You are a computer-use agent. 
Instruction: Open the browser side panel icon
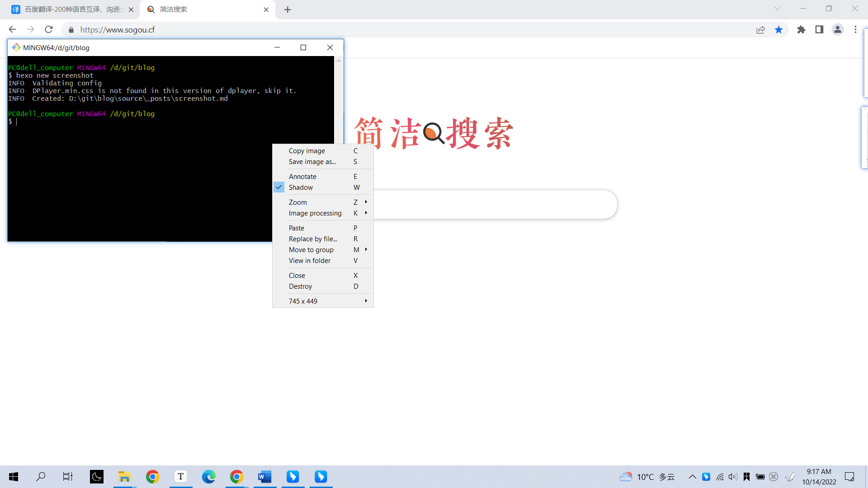click(819, 30)
